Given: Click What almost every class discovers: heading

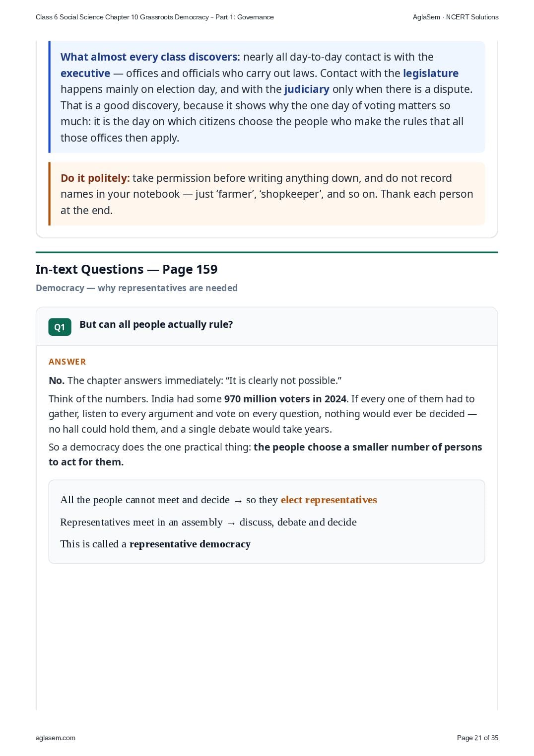Looking at the screenshot, I should click(150, 57).
